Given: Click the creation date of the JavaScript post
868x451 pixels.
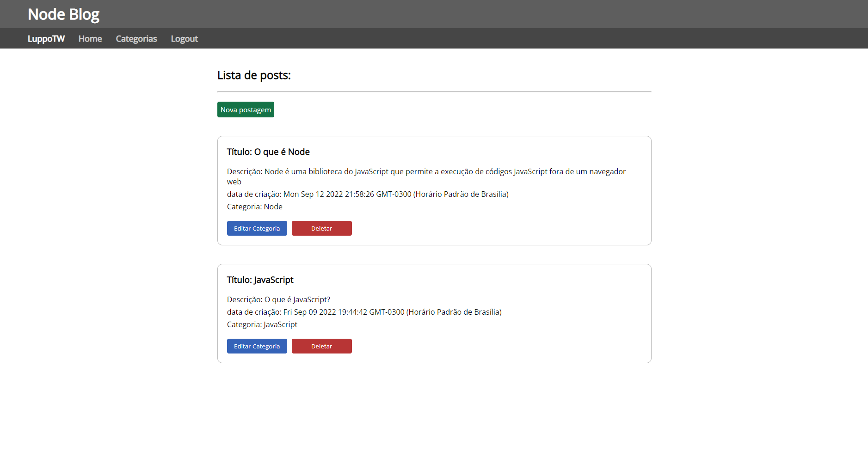Looking at the screenshot, I should pyautogui.click(x=364, y=312).
